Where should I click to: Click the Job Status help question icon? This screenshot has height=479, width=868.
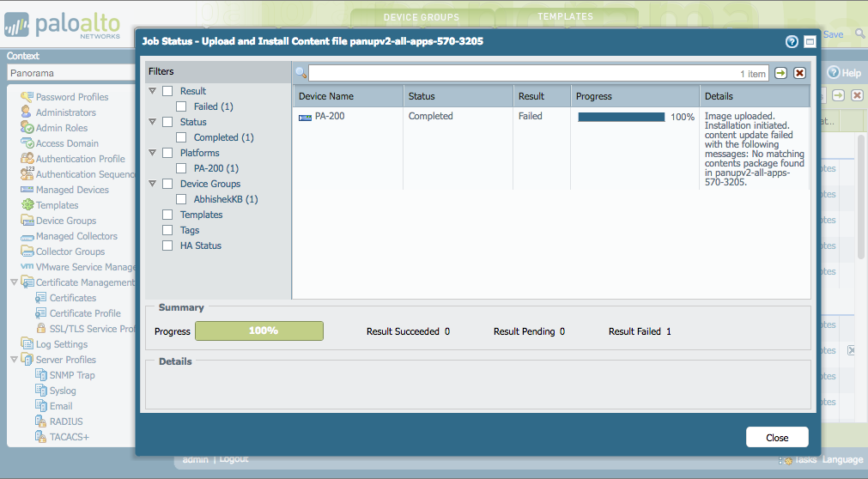click(792, 41)
